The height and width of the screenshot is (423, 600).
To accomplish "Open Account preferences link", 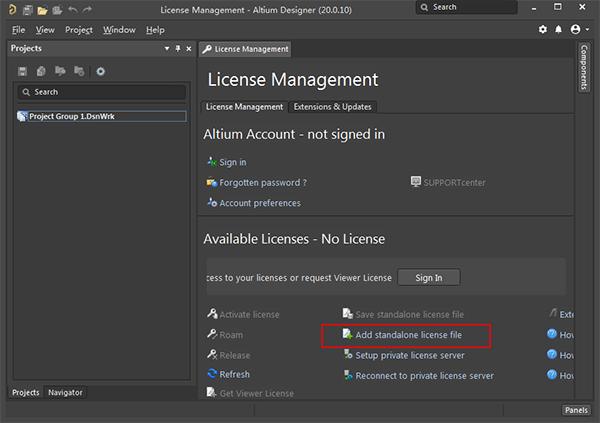I will [x=260, y=203].
